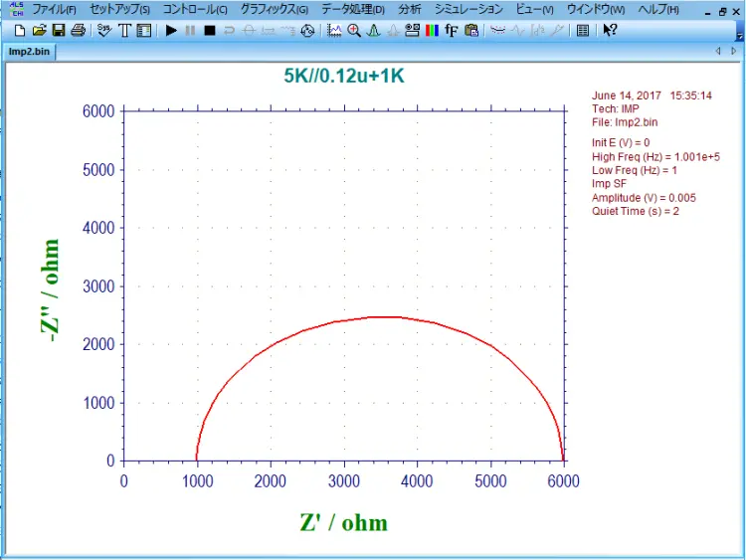Open the ファイル(F) menu

[55, 10]
